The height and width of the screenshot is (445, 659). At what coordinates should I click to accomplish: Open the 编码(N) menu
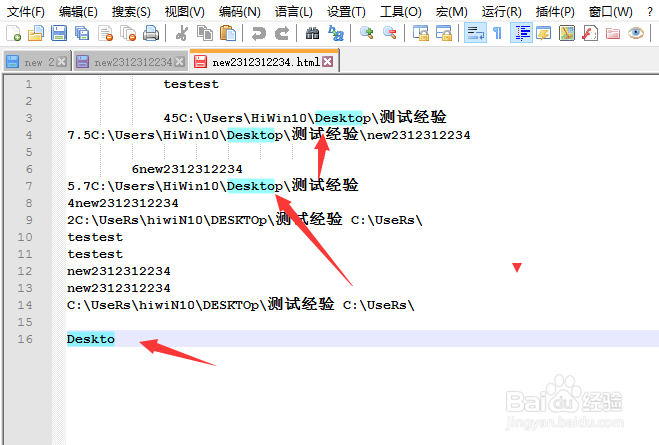[240, 11]
